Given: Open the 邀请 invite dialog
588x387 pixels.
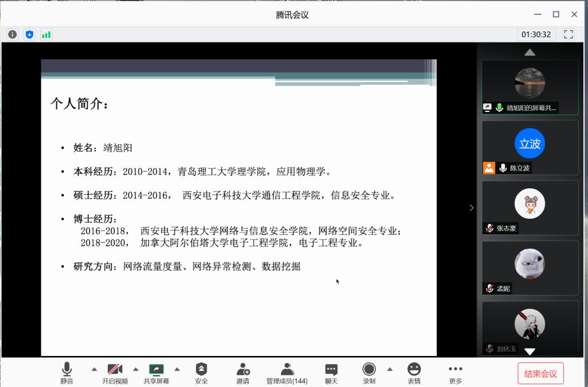Looking at the screenshot, I should click(243, 373).
